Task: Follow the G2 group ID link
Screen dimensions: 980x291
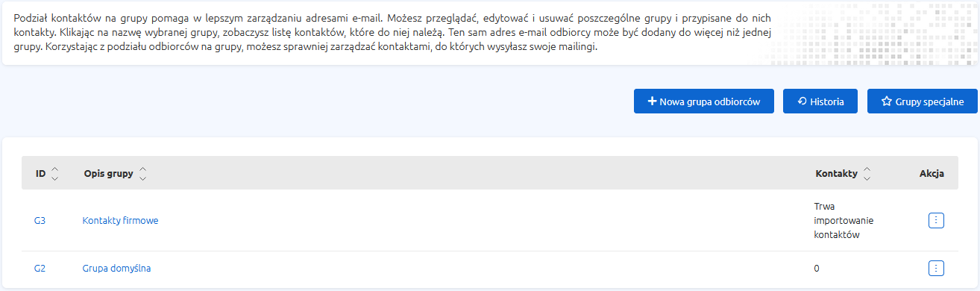Action: (40, 268)
